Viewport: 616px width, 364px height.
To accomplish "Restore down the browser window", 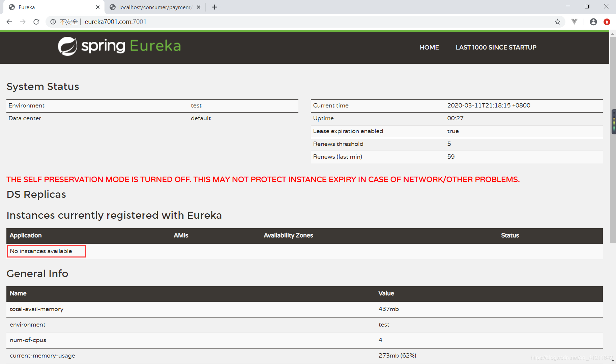I will (x=587, y=6).
